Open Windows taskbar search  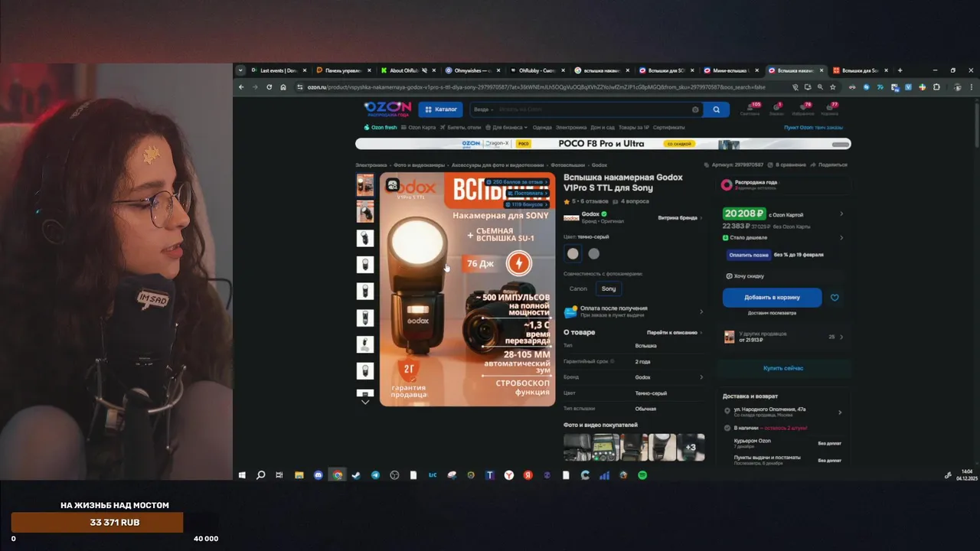260,475
